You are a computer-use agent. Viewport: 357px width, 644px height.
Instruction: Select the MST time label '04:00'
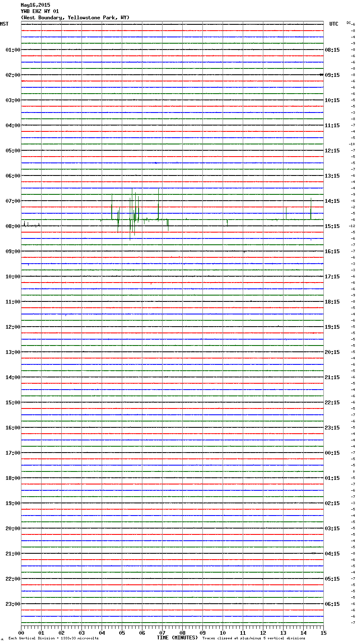(13, 126)
